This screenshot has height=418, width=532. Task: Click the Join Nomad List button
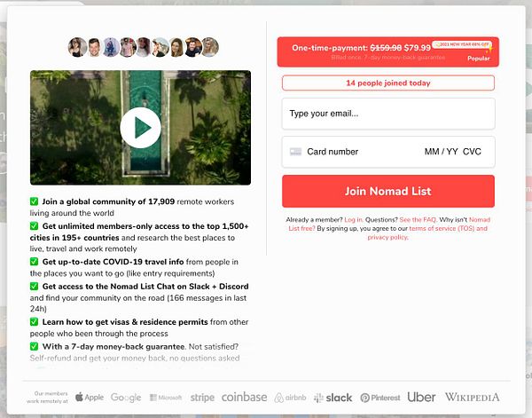tap(388, 191)
